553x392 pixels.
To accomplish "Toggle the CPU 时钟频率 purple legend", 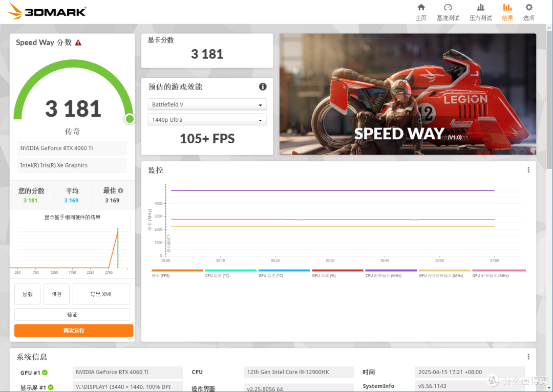I will [391, 274].
